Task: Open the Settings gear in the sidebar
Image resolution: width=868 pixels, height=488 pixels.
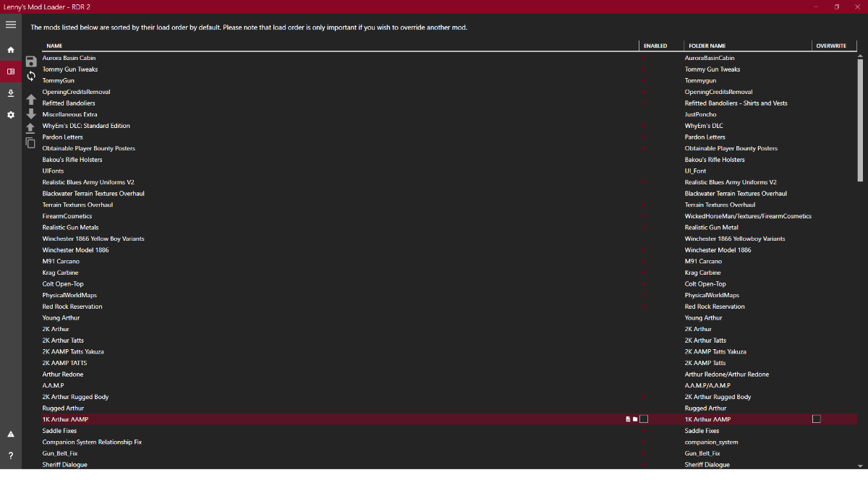Action: pyautogui.click(x=11, y=115)
